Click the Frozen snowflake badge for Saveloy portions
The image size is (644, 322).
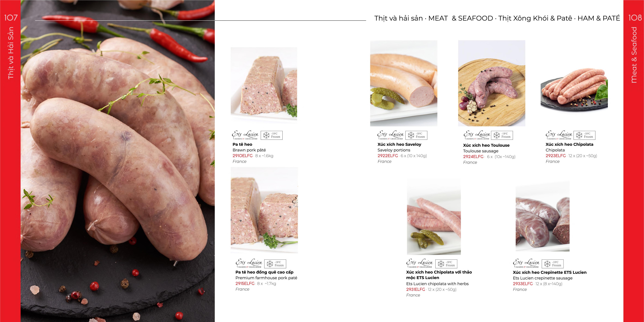click(x=416, y=135)
